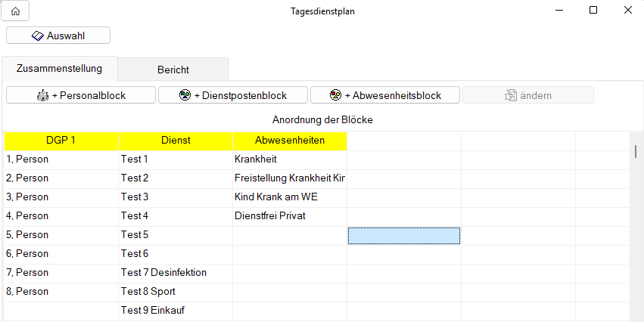Viewport: 644px width, 322px height.
Task: Click the highlighted blue empty cell
Action: click(x=404, y=236)
